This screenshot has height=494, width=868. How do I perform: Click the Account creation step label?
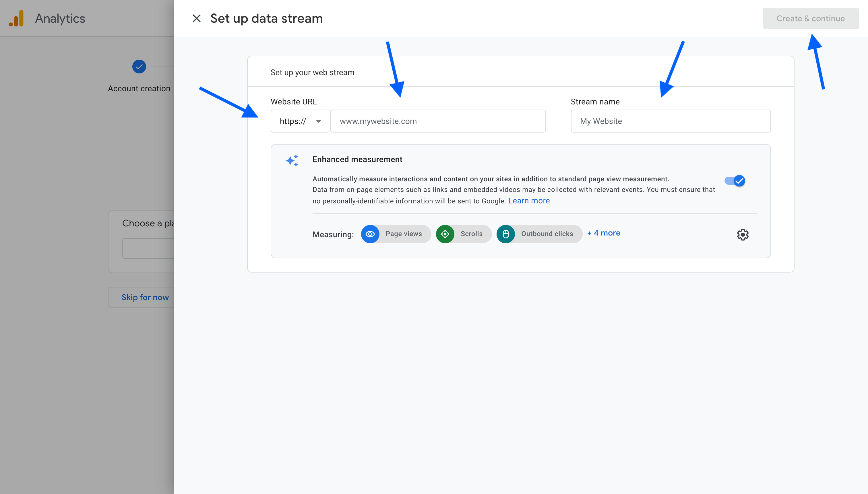pos(139,89)
